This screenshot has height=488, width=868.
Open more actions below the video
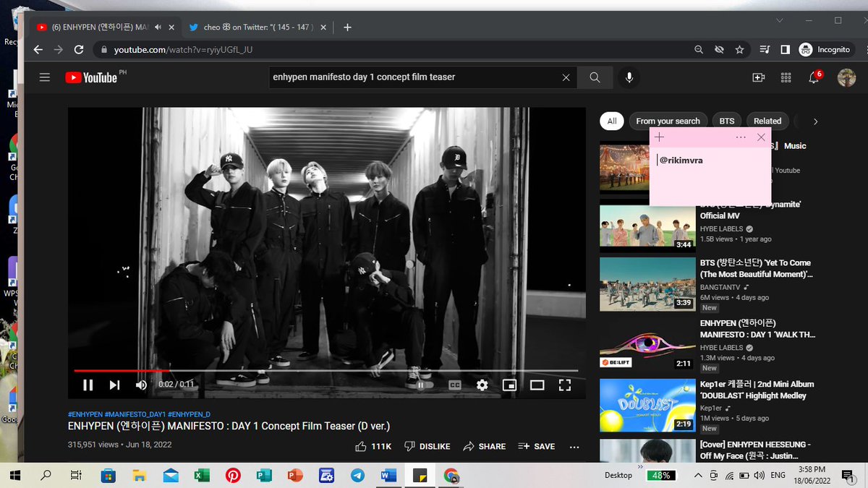[574, 447]
